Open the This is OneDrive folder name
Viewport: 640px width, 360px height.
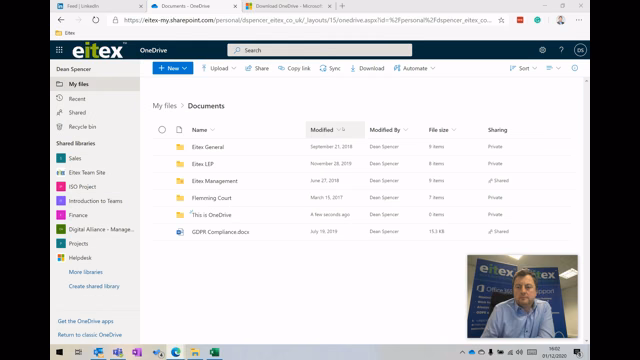pos(211,215)
